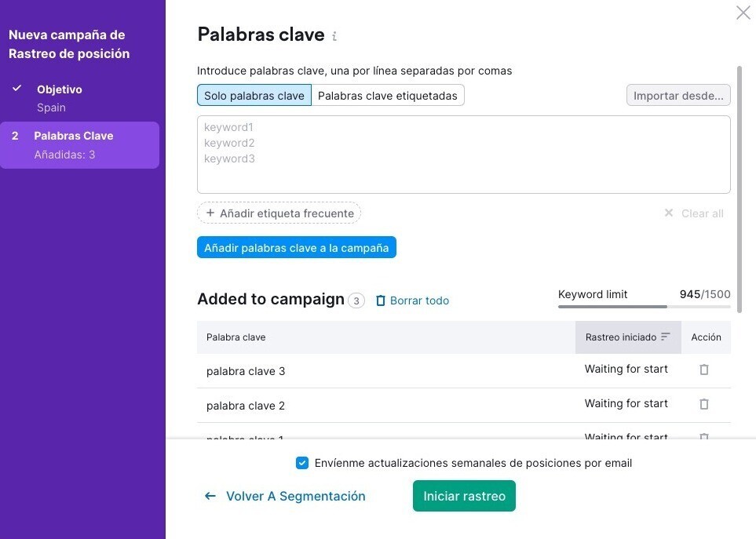Click inside the keywords text area

pyautogui.click(x=463, y=155)
